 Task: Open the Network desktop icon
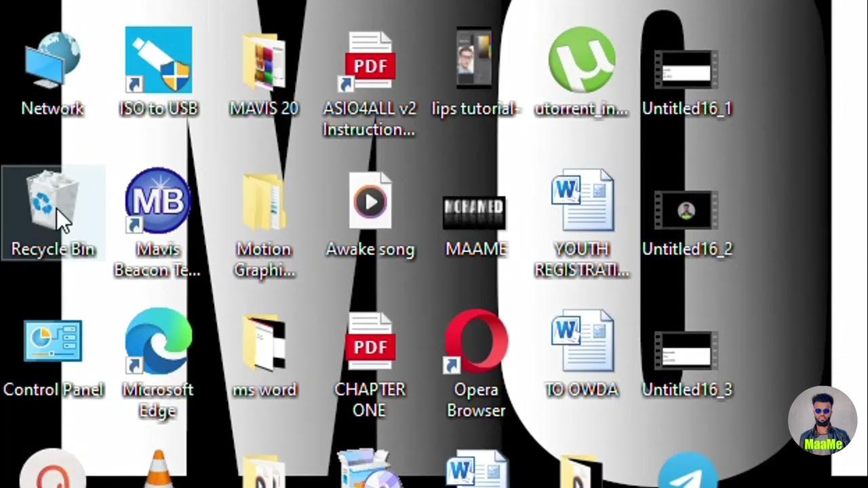point(52,61)
